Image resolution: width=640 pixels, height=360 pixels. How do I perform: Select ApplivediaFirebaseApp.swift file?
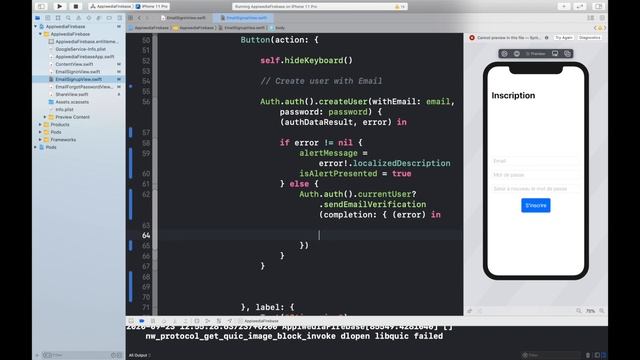pyautogui.click(x=84, y=57)
